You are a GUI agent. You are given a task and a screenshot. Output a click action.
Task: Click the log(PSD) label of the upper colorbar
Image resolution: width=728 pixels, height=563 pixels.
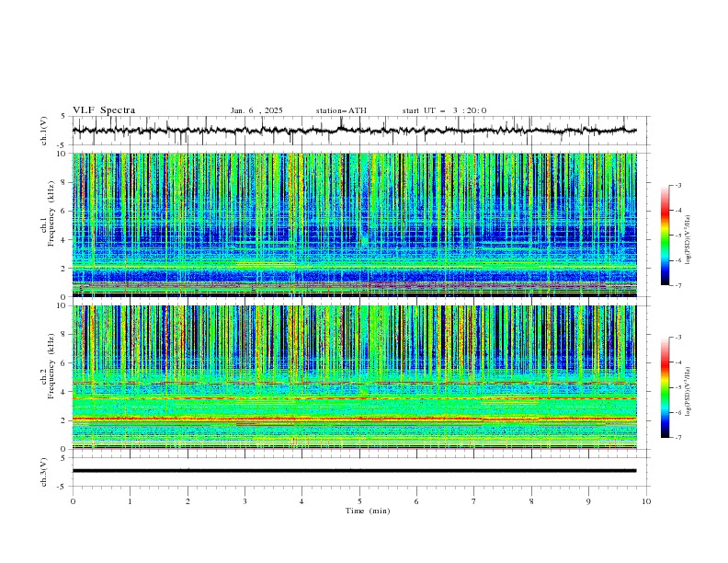coord(688,240)
